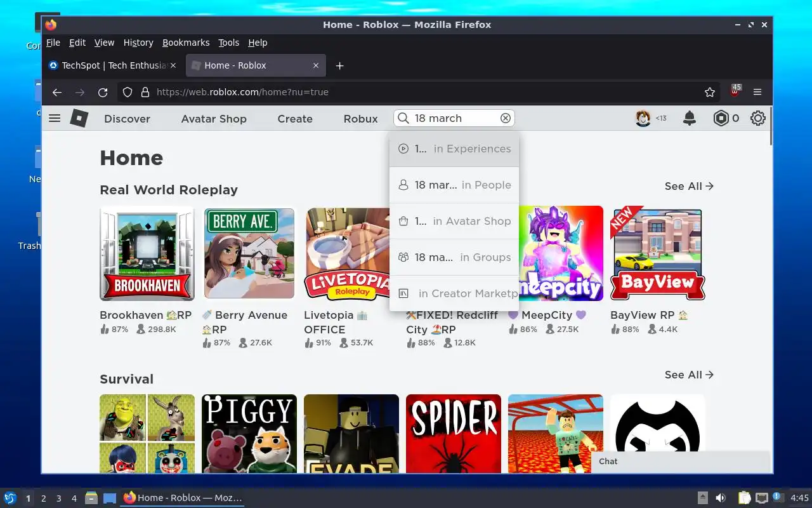Click the padlock site info icon

[x=145, y=92]
